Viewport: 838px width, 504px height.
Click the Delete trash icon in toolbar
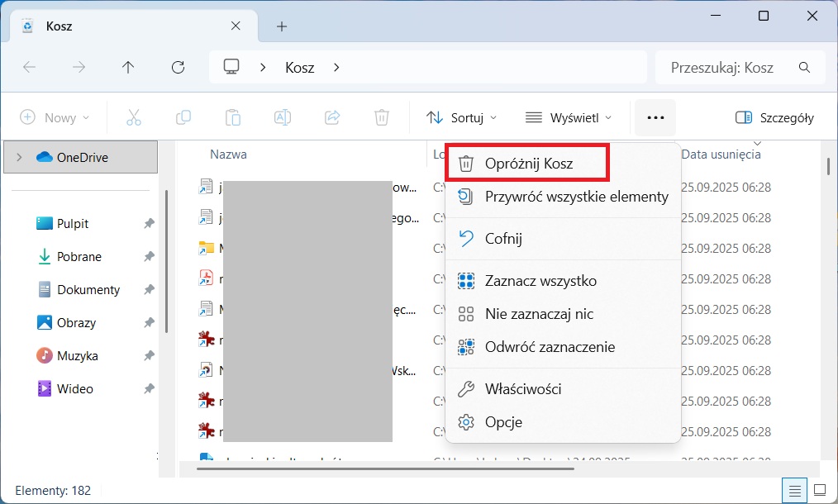(x=381, y=118)
